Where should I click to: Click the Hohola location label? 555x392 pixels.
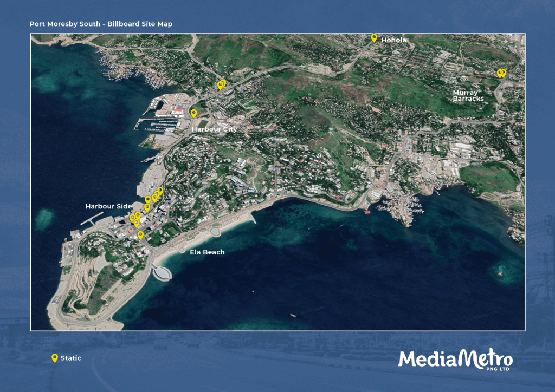click(393, 40)
